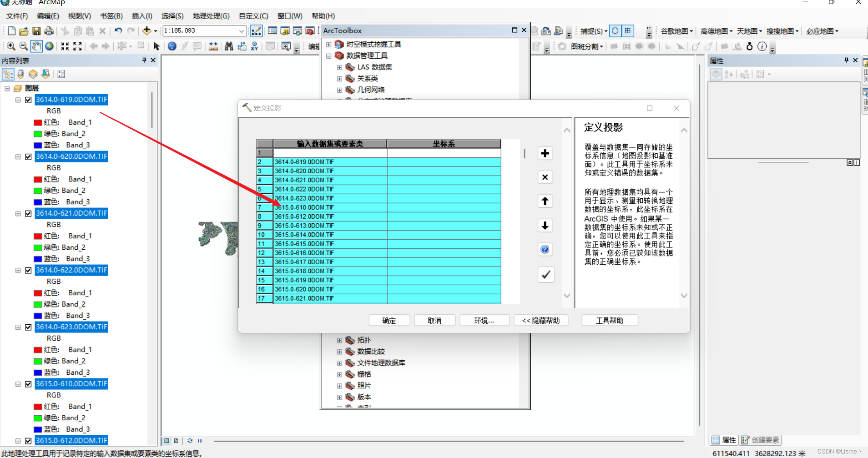Select the black arrow Select Elements tool
The image size is (868, 458).
click(156, 46)
